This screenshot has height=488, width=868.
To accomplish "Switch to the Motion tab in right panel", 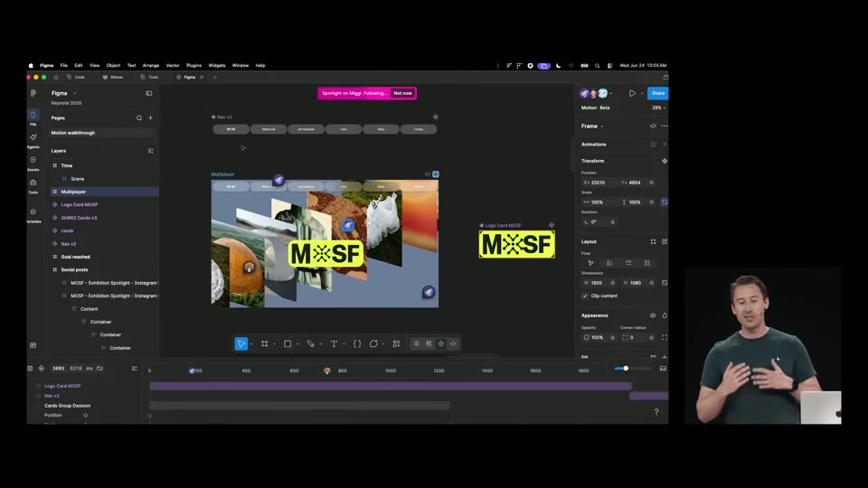I will pos(589,108).
